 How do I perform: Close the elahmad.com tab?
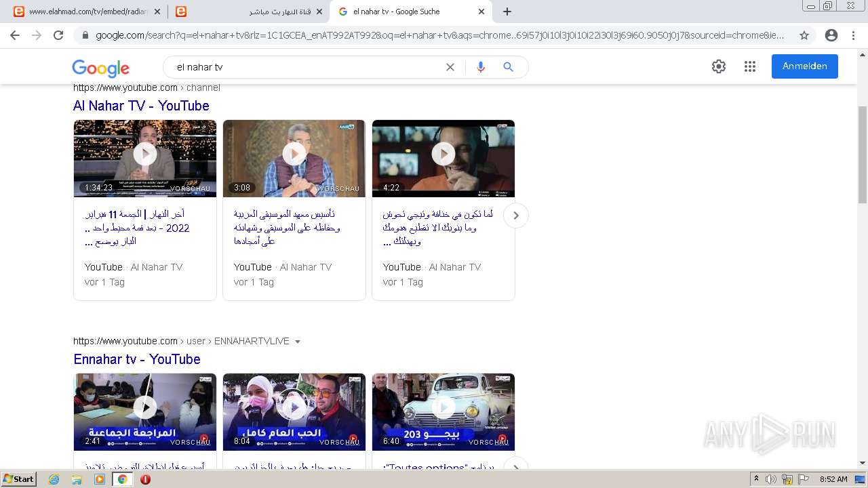tap(157, 12)
